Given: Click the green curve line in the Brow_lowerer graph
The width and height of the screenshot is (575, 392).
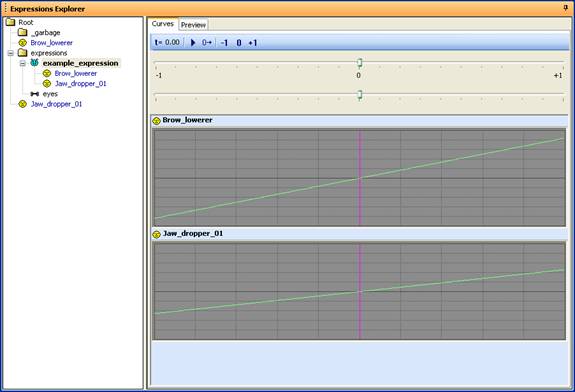Looking at the screenshot, I should tap(360, 178).
